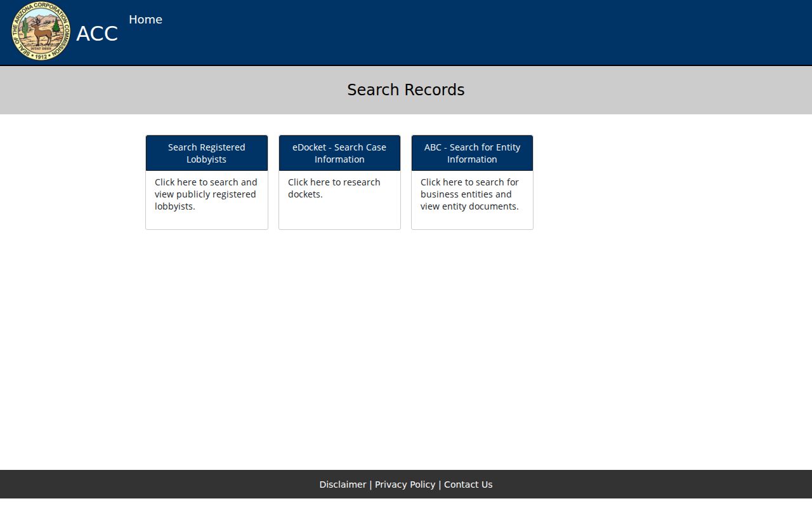Open ABC - Search for Entity Information header
Image resolution: width=812 pixels, height=508 pixels.
coord(472,153)
